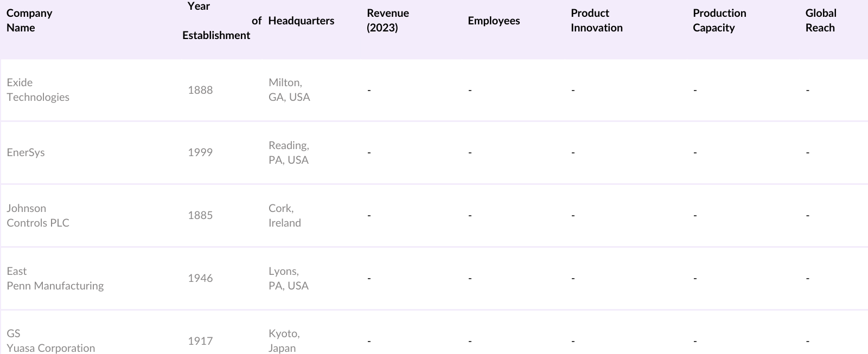Click the Kyoto, Japan headquarters cell

point(284,341)
